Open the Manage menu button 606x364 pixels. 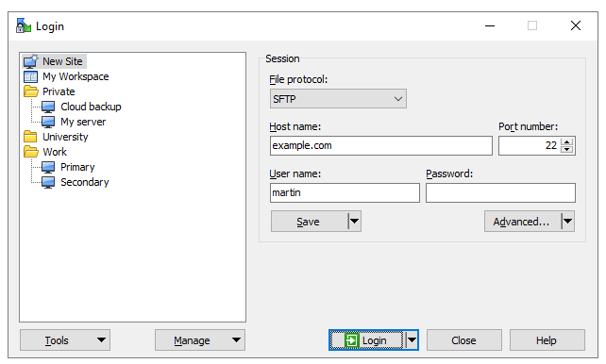coord(200,340)
